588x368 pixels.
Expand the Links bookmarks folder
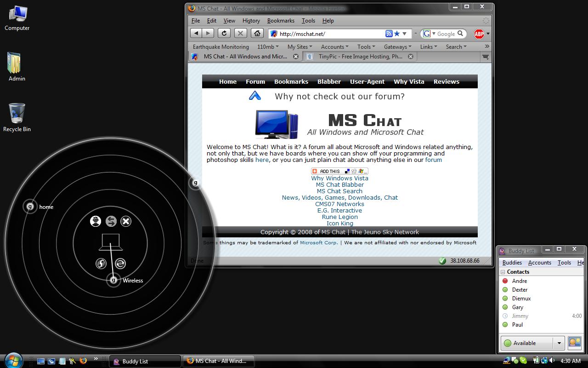[x=429, y=46]
